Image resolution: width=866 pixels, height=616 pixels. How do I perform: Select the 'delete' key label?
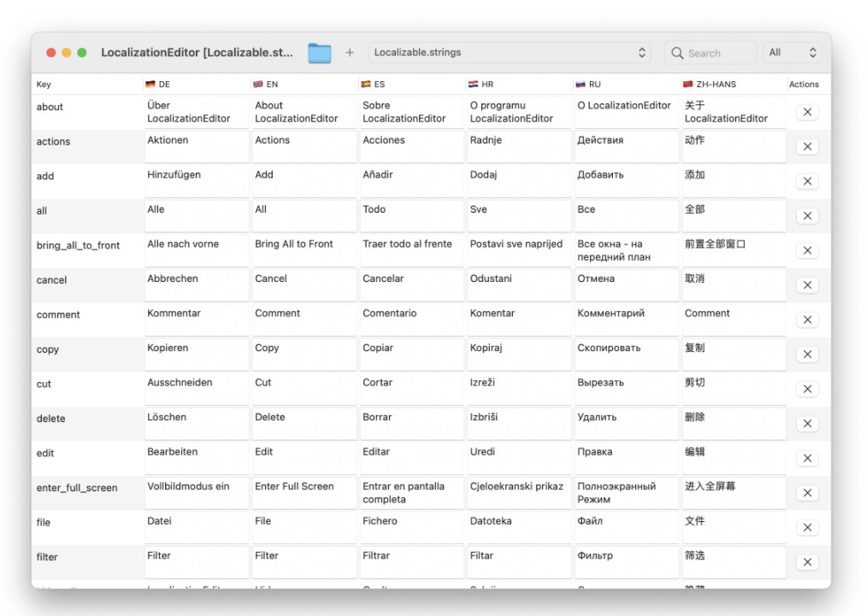[x=50, y=419]
